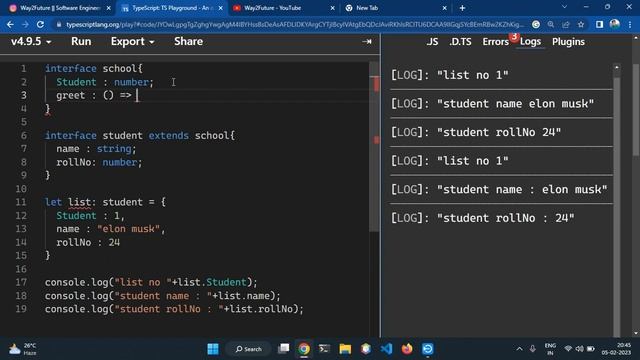640x360 pixels.
Task: Open Task View from the taskbar
Action: [x=284, y=349]
